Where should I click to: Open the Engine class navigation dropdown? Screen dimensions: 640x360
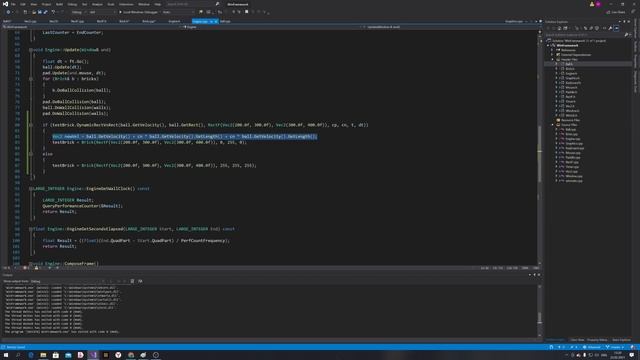click(x=270, y=27)
